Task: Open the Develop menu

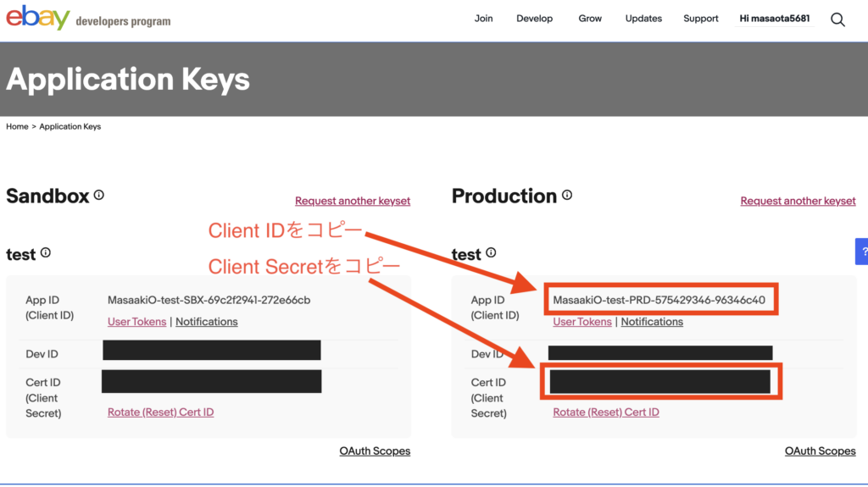Action: pos(534,19)
